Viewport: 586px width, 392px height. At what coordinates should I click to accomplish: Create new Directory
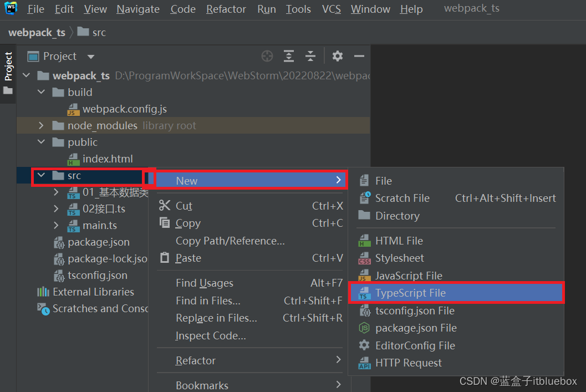tap(456, 216)
